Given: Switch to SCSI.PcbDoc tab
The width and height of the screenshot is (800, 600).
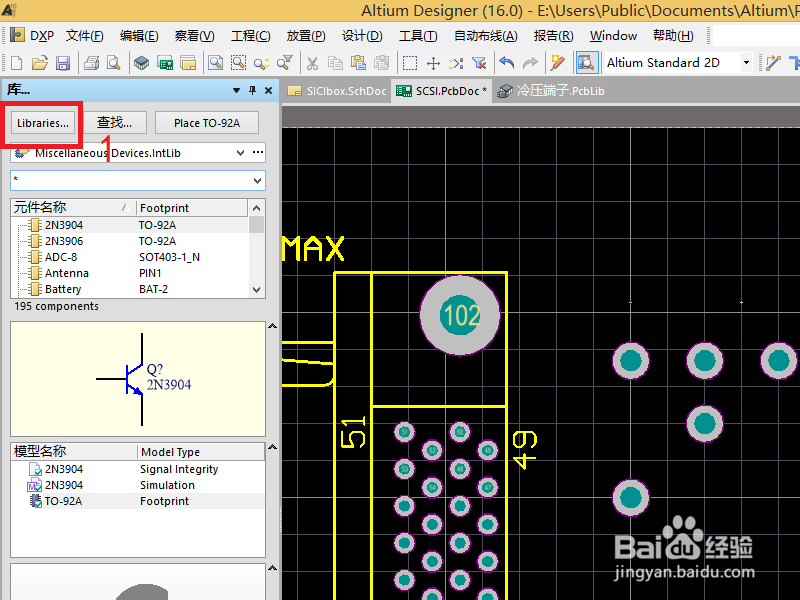Looking at the screenshot, I should click(442, 91).
